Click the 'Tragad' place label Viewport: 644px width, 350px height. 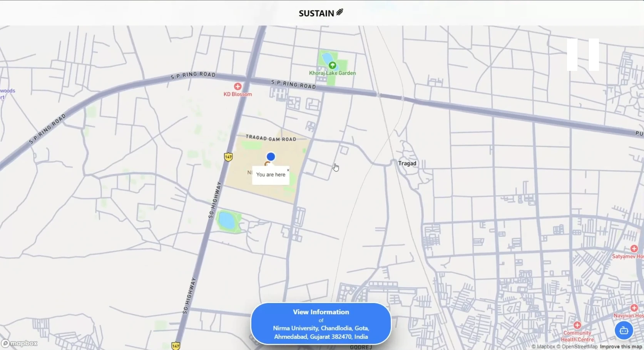pyautogui.click(x=407, y=163)
